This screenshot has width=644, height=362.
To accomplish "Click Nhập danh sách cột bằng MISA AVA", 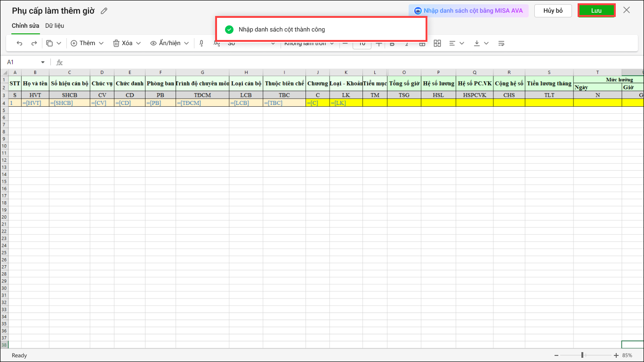I will 468,10.
